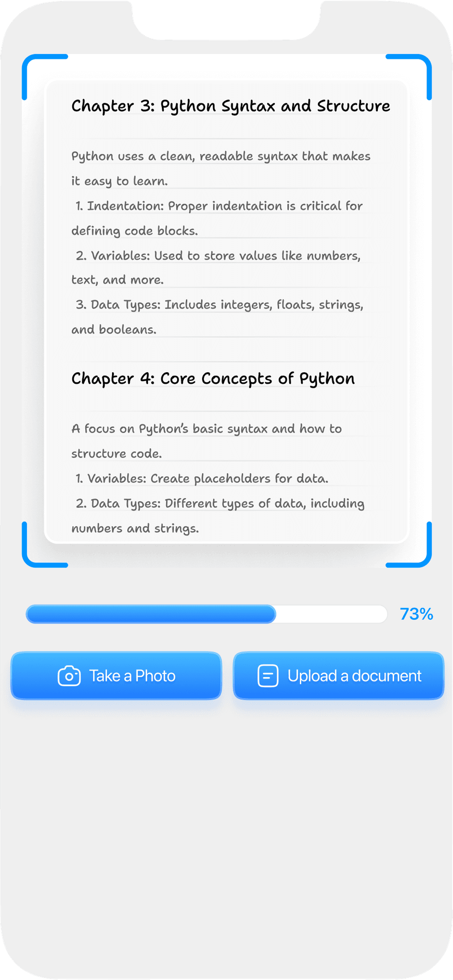Click the Data Types item listing integers, floats

coord(217,317)
